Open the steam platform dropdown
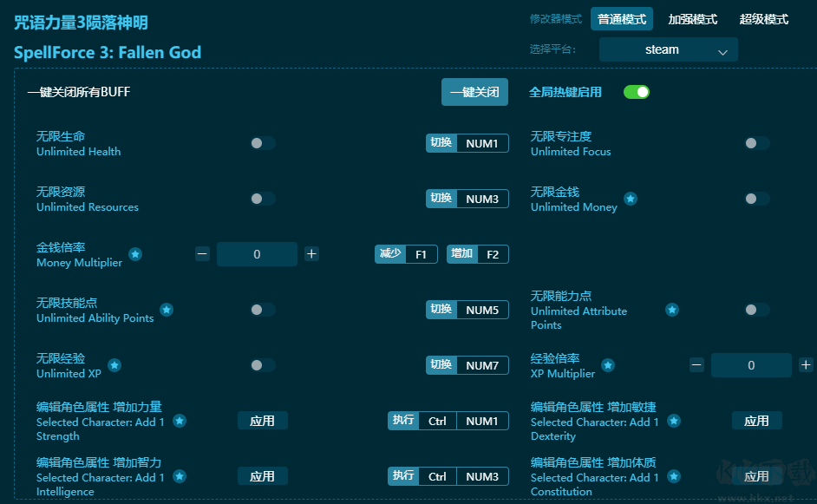Screen dimensions: 817x504 coord(669,49)
